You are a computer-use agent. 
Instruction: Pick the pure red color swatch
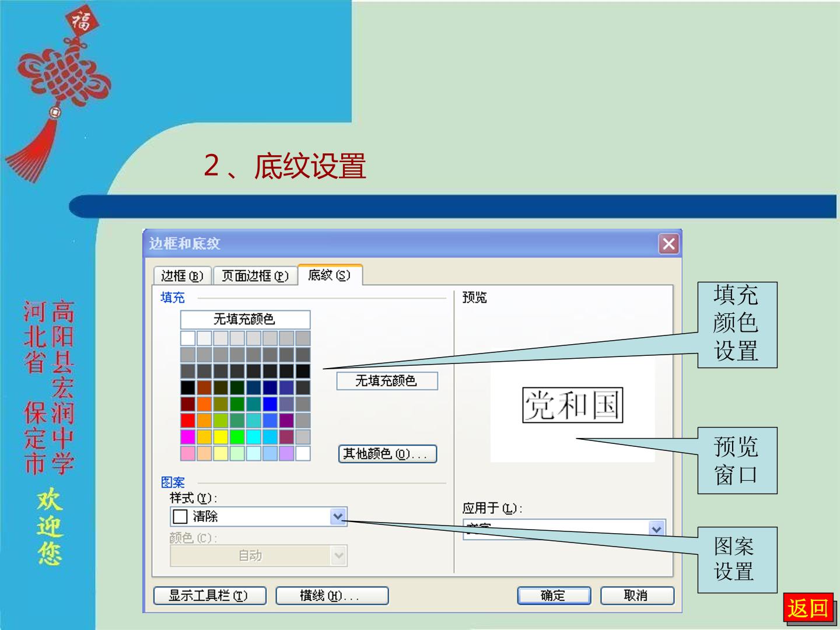pos(188,420)
